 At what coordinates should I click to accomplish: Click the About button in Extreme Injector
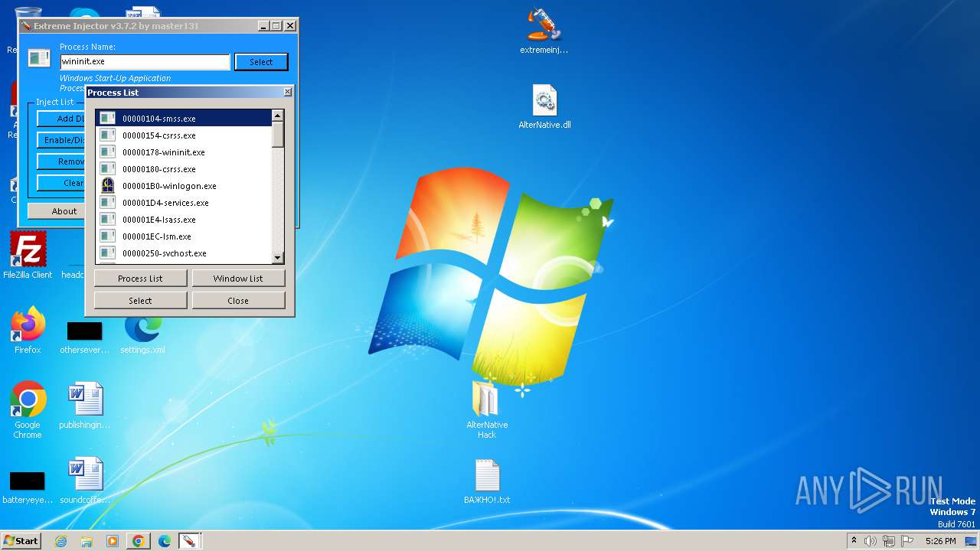[x=57, y=211]
